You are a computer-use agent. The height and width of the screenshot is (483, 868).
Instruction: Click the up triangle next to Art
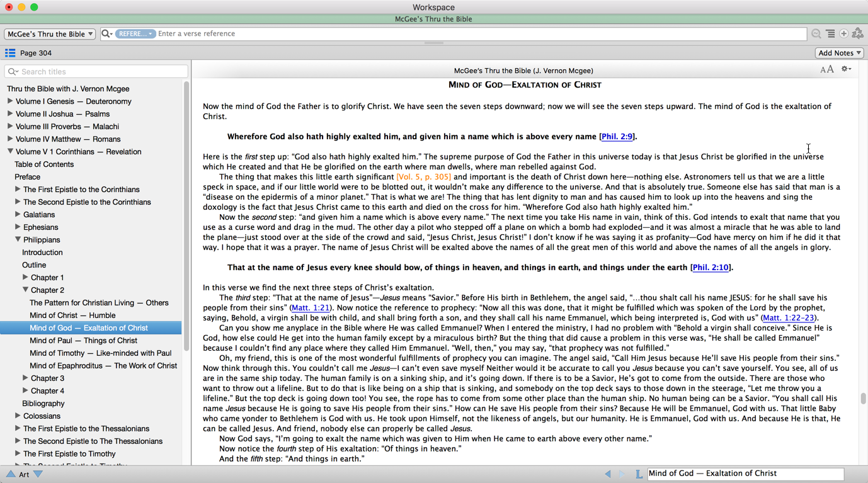(x=11, y=474)
